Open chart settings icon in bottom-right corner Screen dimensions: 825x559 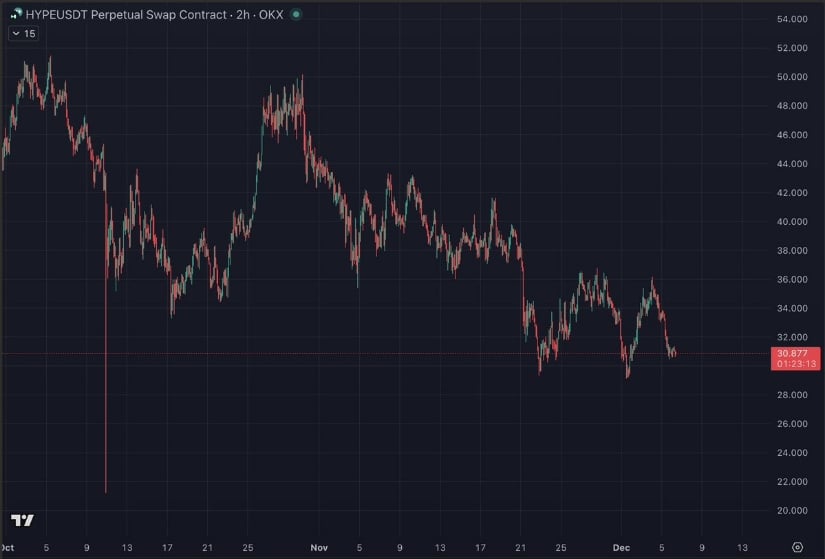coord(797,547)
